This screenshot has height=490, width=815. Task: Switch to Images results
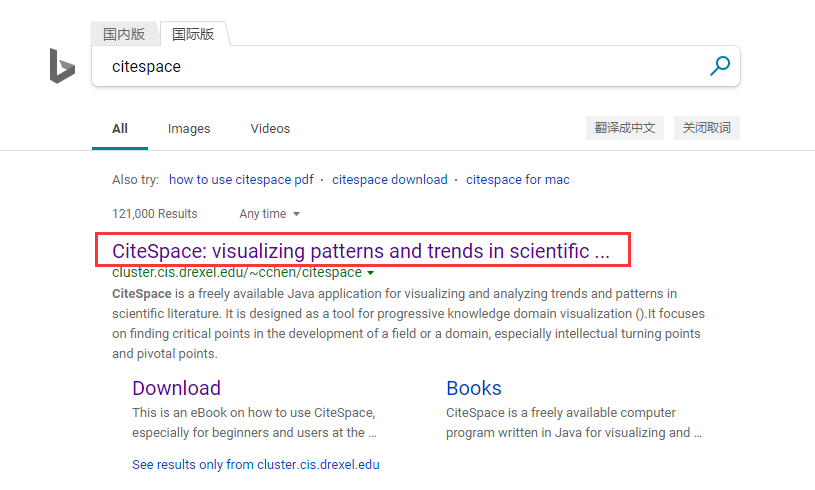tap(189, 129)
